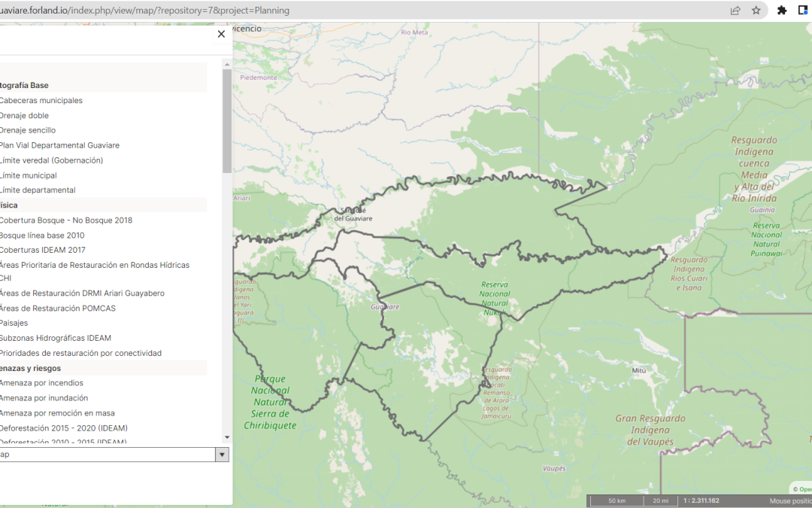The image size is (812, 508).
Task: Click the Vaupés department label on map
Action: (554, 469)
